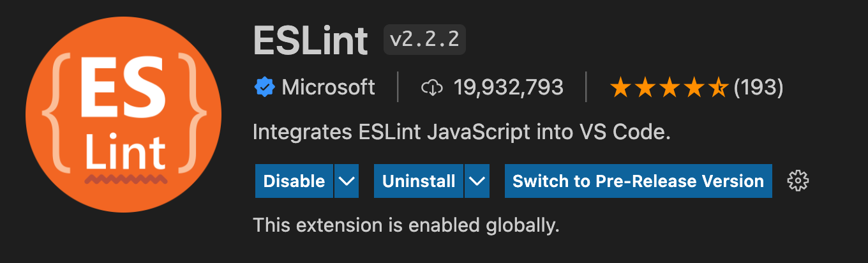
Task: Click the first rating star
Action: [620, 87]
